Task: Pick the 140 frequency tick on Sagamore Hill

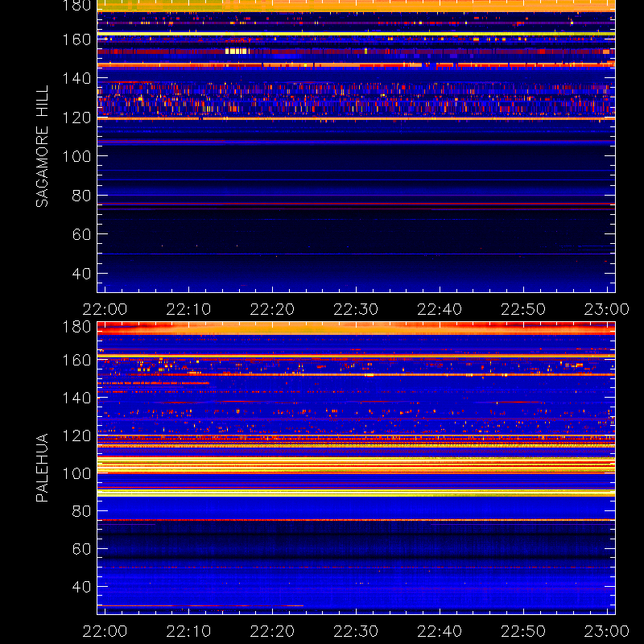Action: (x=76, y=78)
